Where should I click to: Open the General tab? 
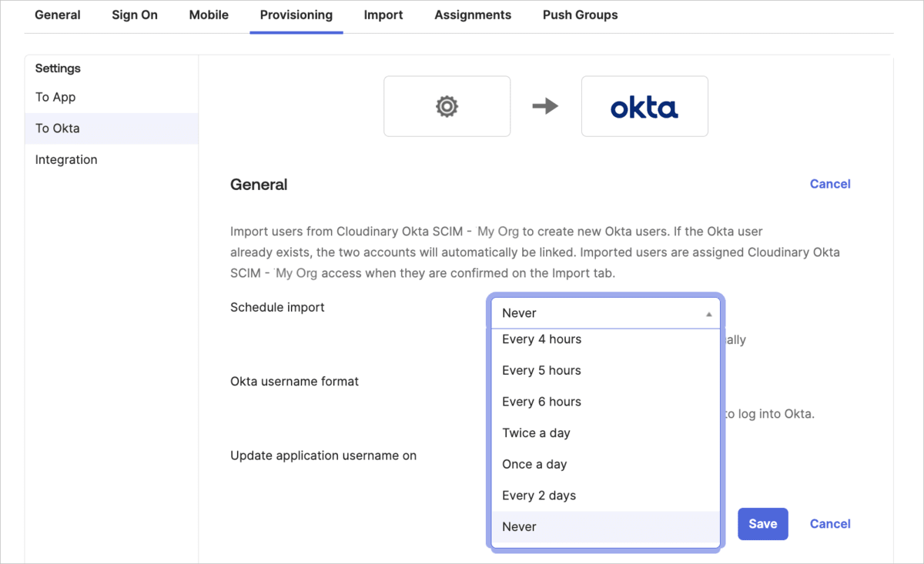click(58, 15)
